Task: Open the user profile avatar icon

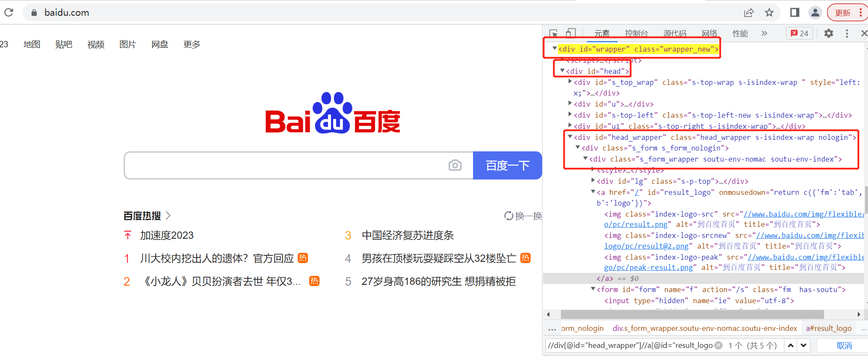Action: 815,13
